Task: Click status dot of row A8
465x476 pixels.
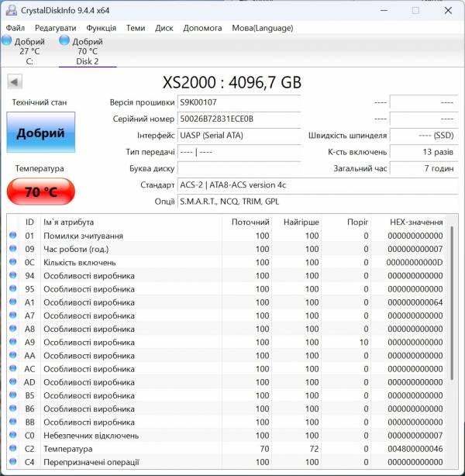Action: (12, 329)
